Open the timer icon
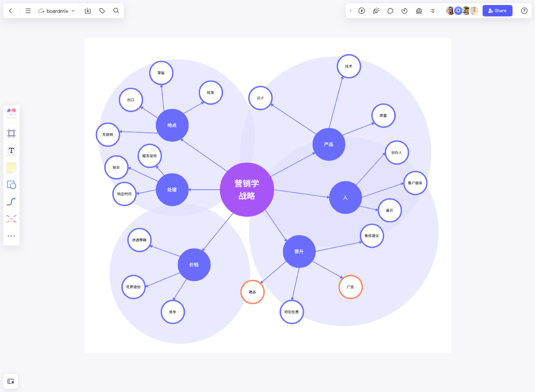Viewport: 535px width, 392px height. pyautogui.click(x=404, y=11)
